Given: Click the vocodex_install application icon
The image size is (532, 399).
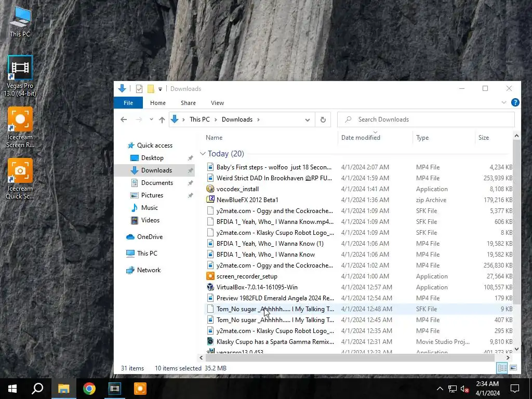Looking at the screenshot, I should pyautogui.click(x=210, y=189).
